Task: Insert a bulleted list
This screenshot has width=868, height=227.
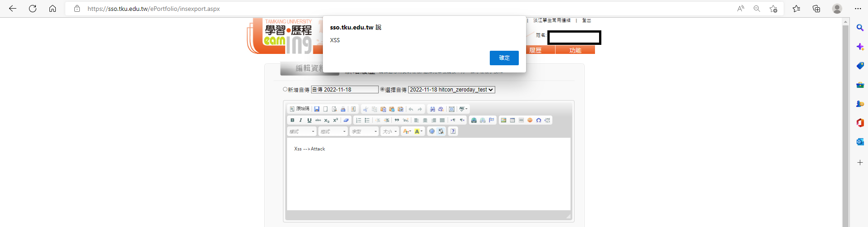Action: (x=367, y=120)
